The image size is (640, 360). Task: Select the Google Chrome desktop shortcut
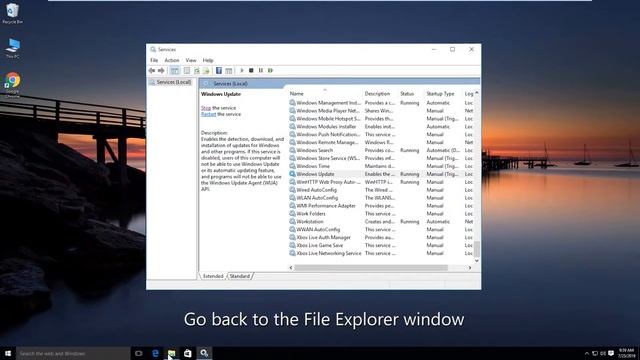pyautogui.click(x=12, y=85)
